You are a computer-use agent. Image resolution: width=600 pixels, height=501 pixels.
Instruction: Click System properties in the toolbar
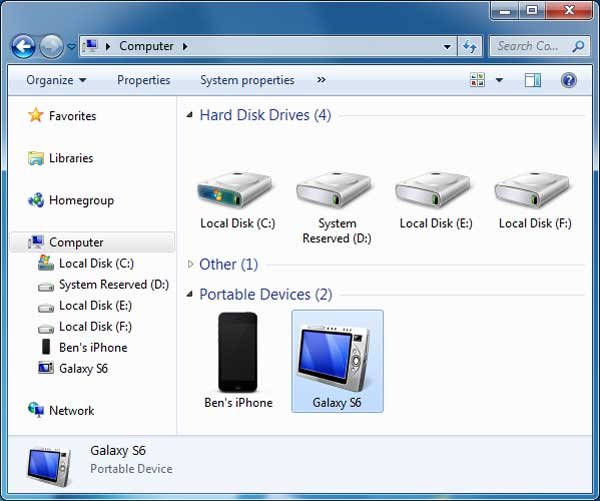[x=247, y=80]
